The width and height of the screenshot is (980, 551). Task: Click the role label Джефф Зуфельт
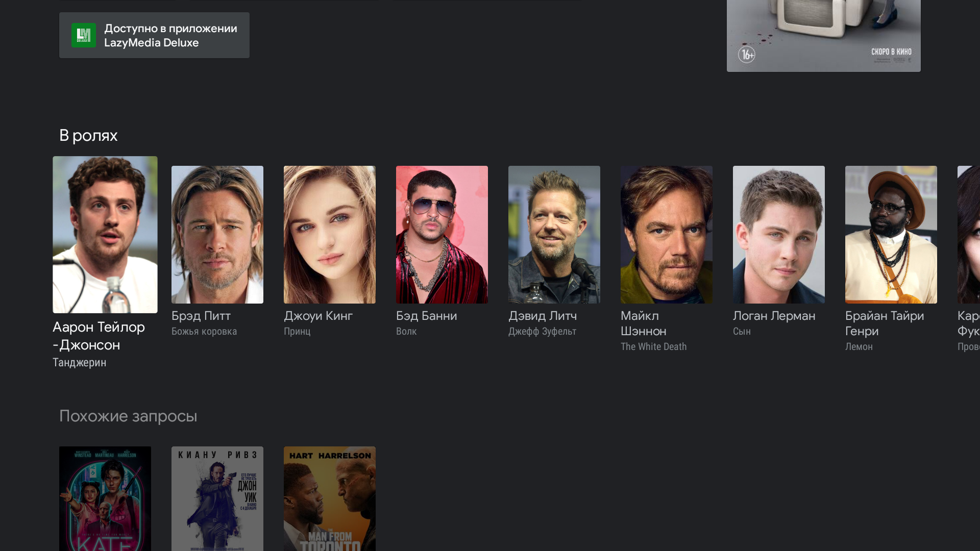[x=542, y=332]
